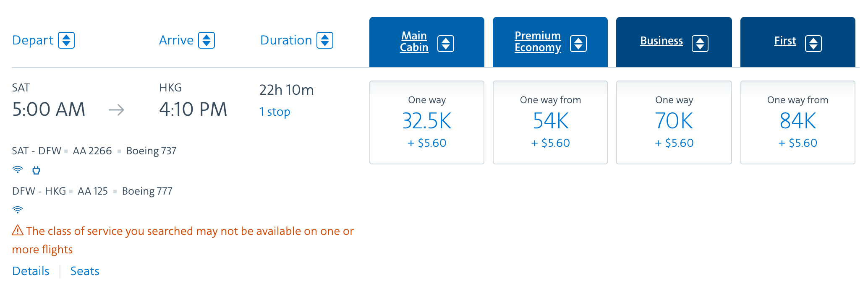The width and height of the screenshot is (868, 281).
Task: Click Main Cabin sort arrows icon
Action: pos(446,44)
